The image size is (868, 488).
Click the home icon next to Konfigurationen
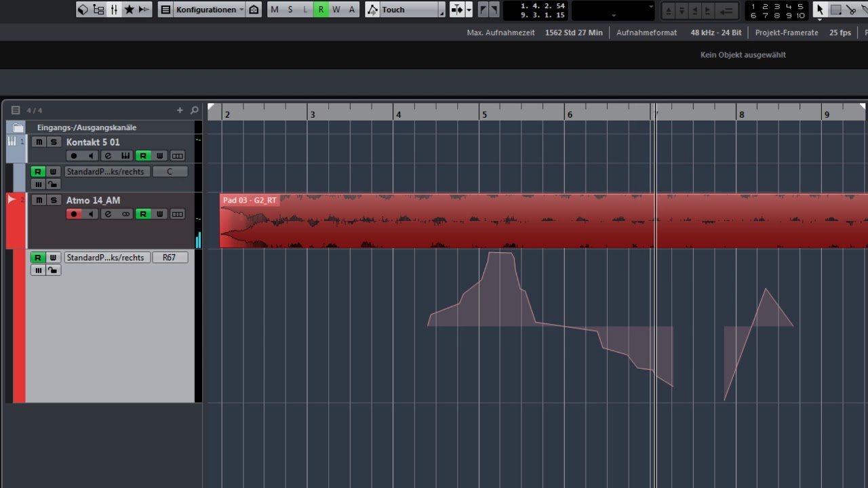(254, 9)
